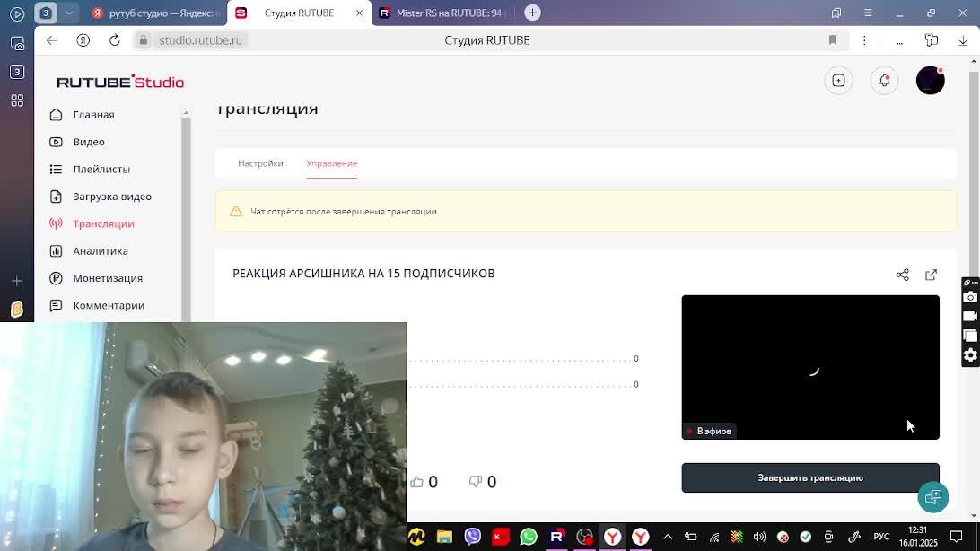The height and width of the screenshot is (551, 980).
Task: Click the live stream preview player
Action: click(x=810, y=367)
